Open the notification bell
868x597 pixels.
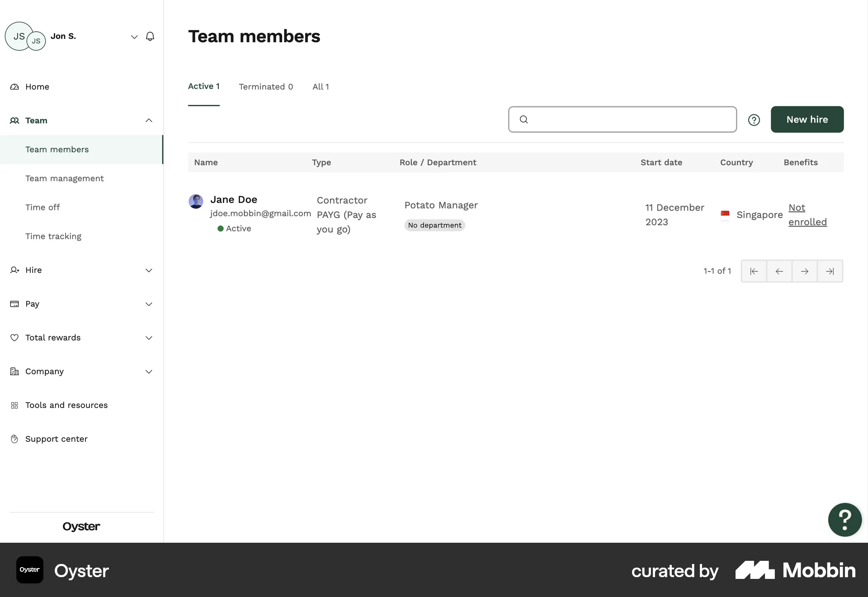pyautogui.click(x=150, y=36)
